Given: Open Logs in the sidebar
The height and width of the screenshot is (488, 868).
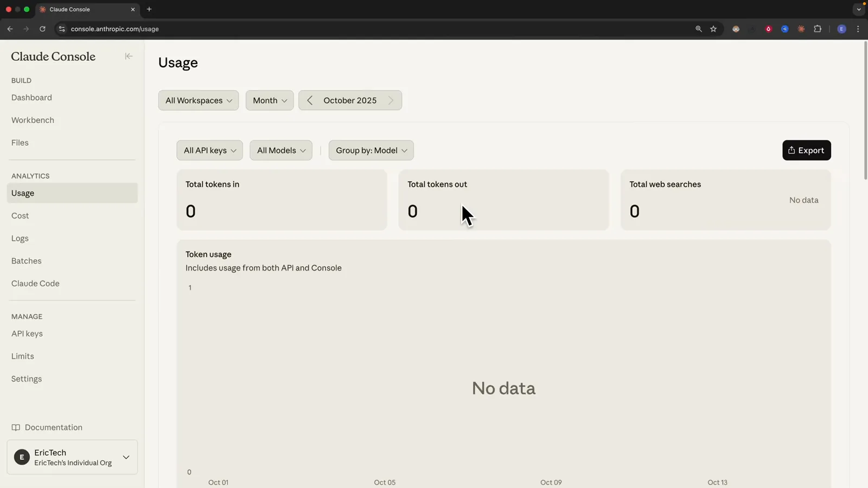Looking at the screenshot, I should tap(20, 238).
